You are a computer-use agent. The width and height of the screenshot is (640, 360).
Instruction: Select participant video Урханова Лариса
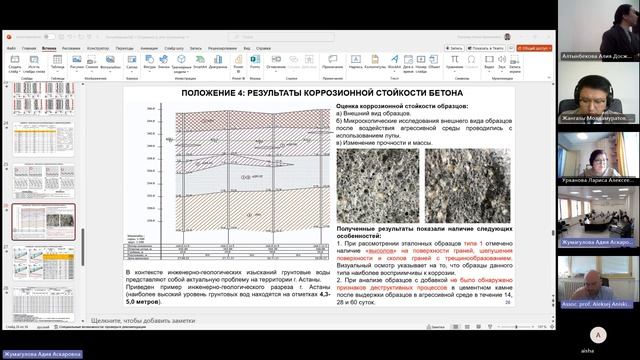tap(598, 158)
